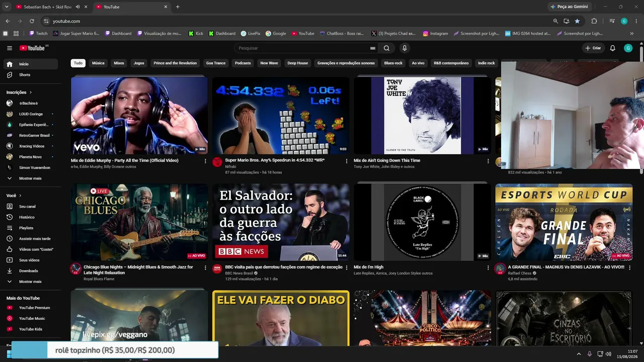644x362 pixels.
Task: Click the Peça ao Gemini button
Action: [570, 7]
